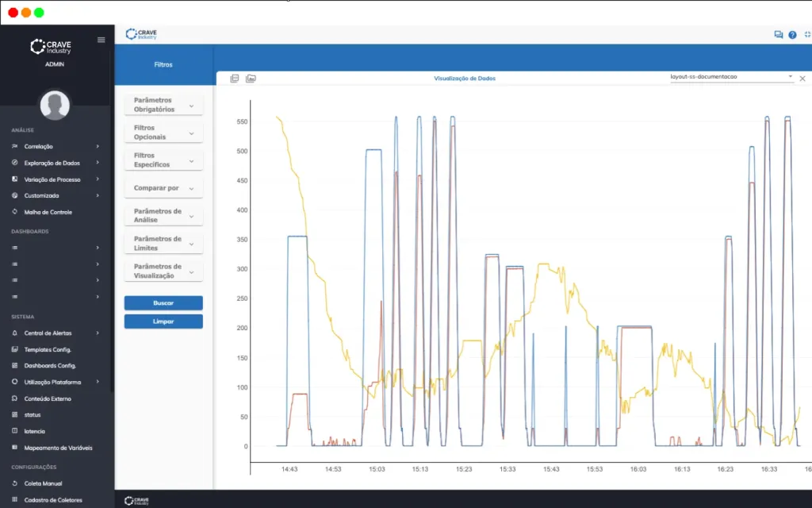The width and height of the screenshot is (812, 508).
Task: Open the layout-ss-documentacao dropdown
Action: tap(730, 77)
